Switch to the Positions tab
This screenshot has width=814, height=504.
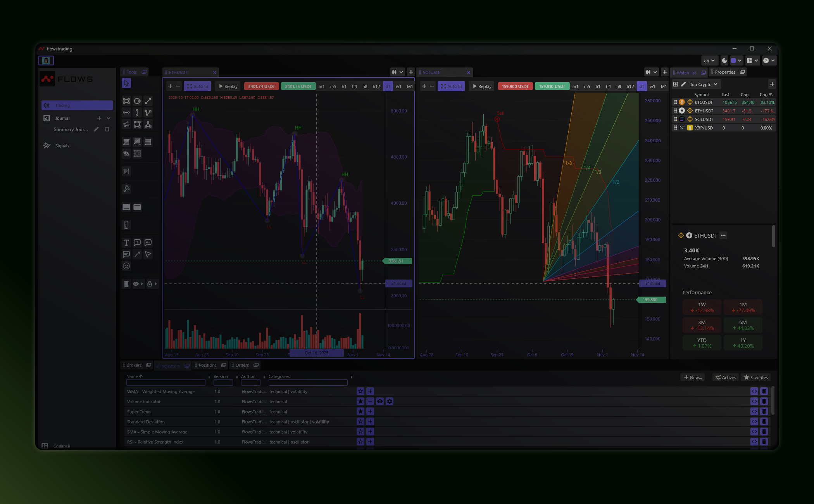tap(207, 365)
